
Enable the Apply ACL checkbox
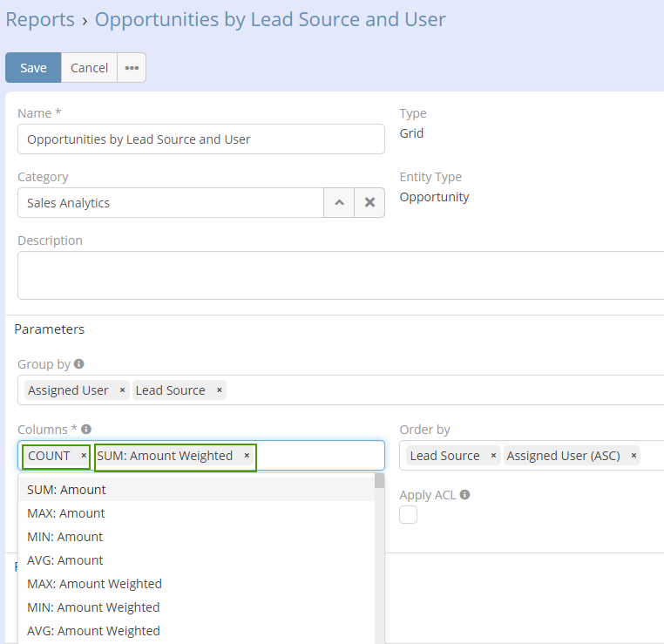pos(408,515)
